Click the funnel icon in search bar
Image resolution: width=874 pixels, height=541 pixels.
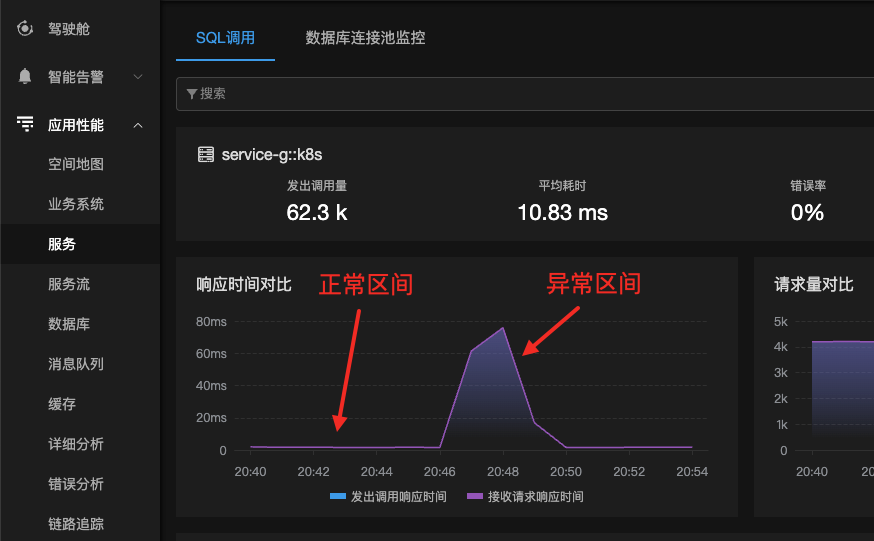(x=192, y=94)
